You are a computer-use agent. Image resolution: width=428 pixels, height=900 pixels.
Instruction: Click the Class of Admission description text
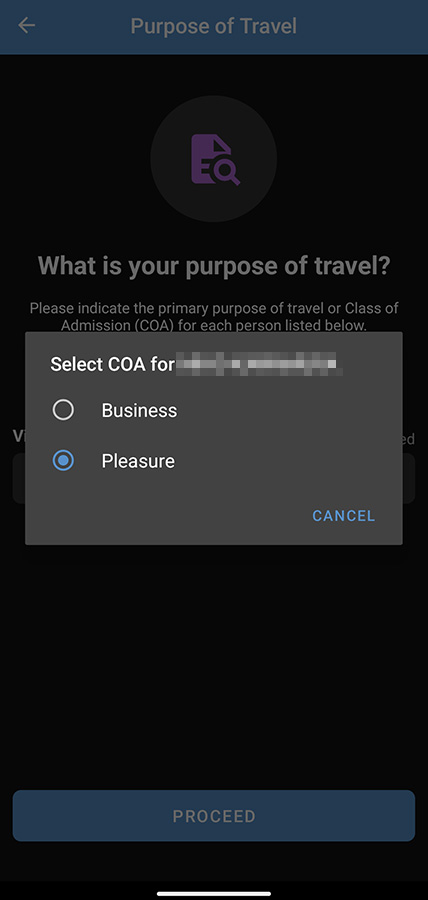(x=214, y=317)
